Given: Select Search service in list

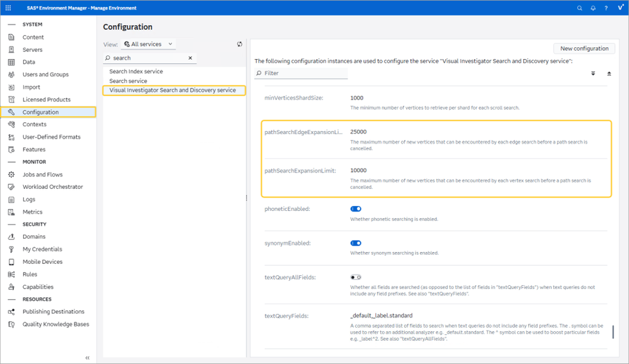Looking at the screenshot, I should [x=128, y=81].
